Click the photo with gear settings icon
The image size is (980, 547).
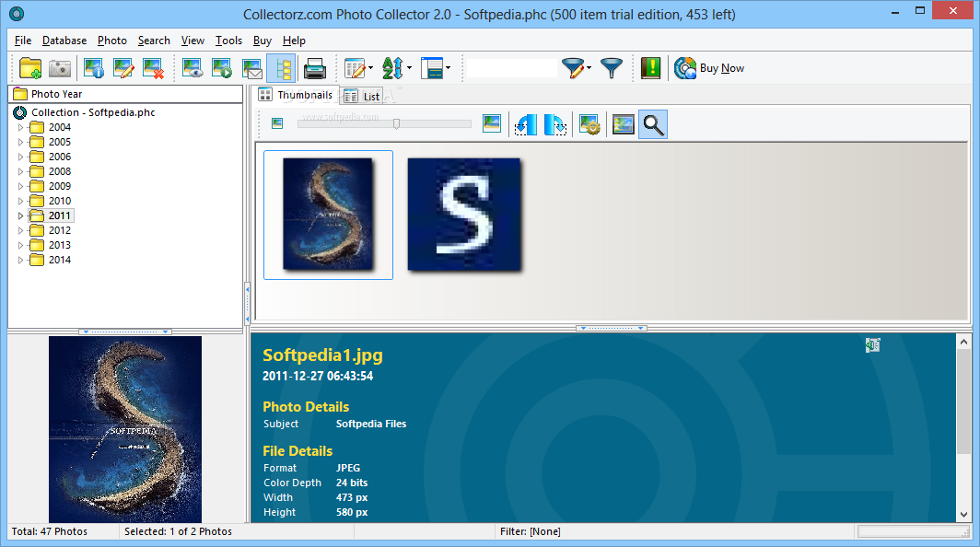click(589, 124)
